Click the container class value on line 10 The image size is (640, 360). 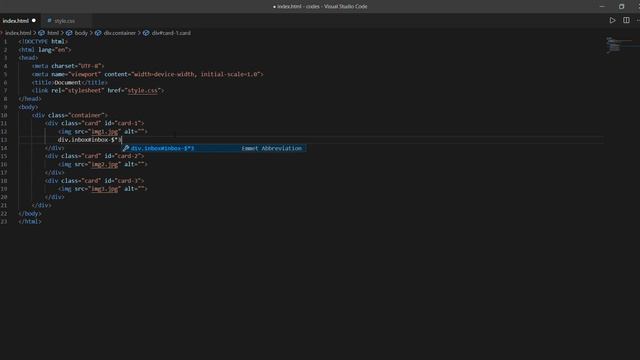(x=86, y=115)
